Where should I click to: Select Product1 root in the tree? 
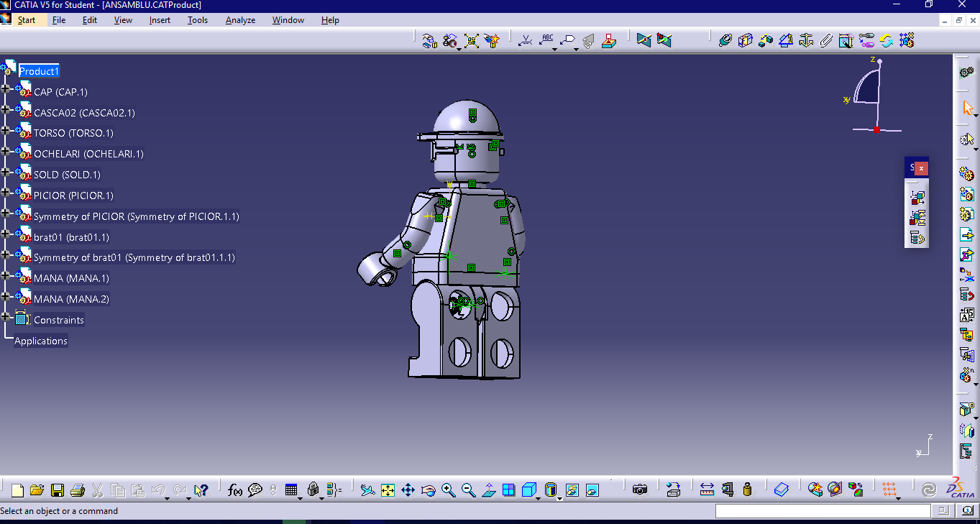tap(39, 71)
